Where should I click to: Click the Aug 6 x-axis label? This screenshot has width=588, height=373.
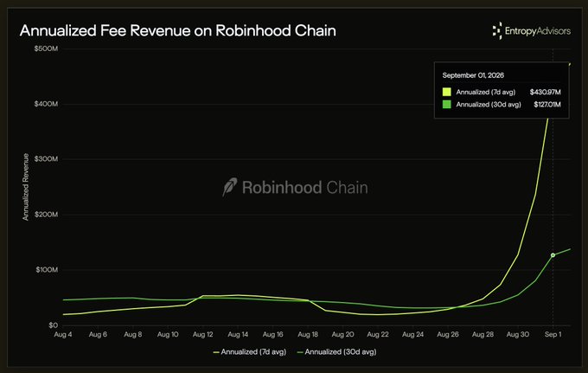[x=98, y=334]
